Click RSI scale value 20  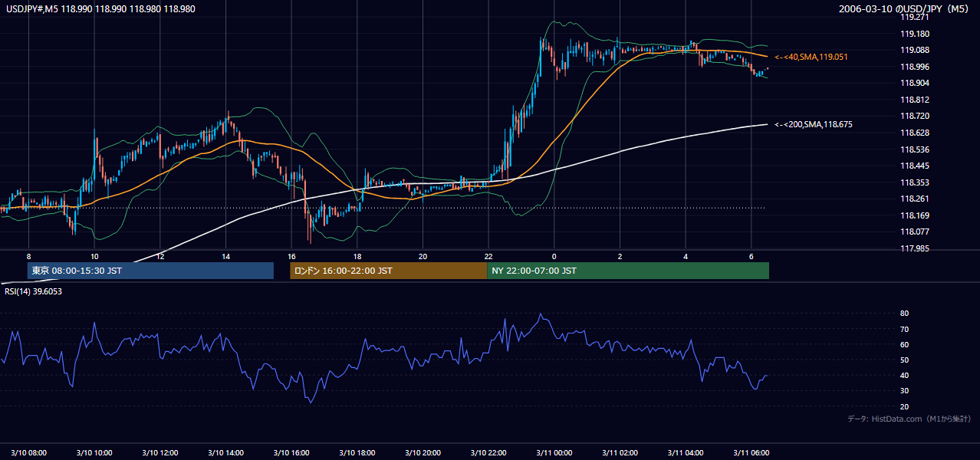(905, 406)
